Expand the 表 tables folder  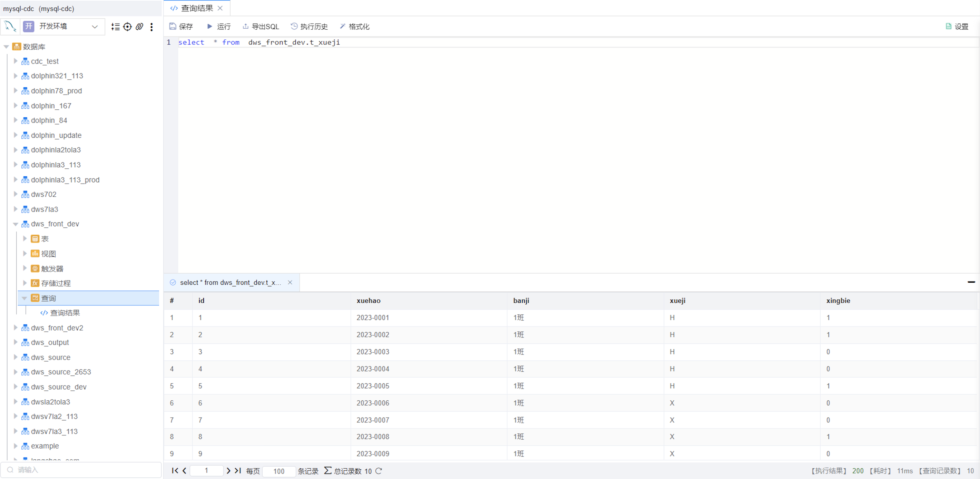(x=25, y=238)
